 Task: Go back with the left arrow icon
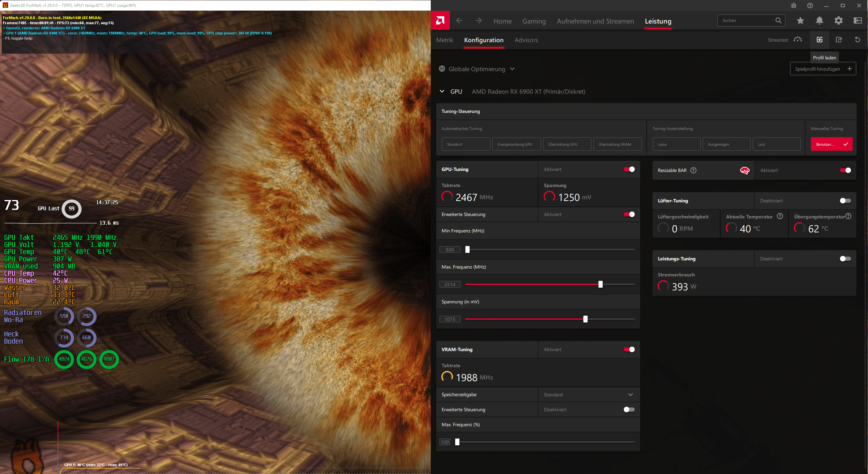click(459, 21)
